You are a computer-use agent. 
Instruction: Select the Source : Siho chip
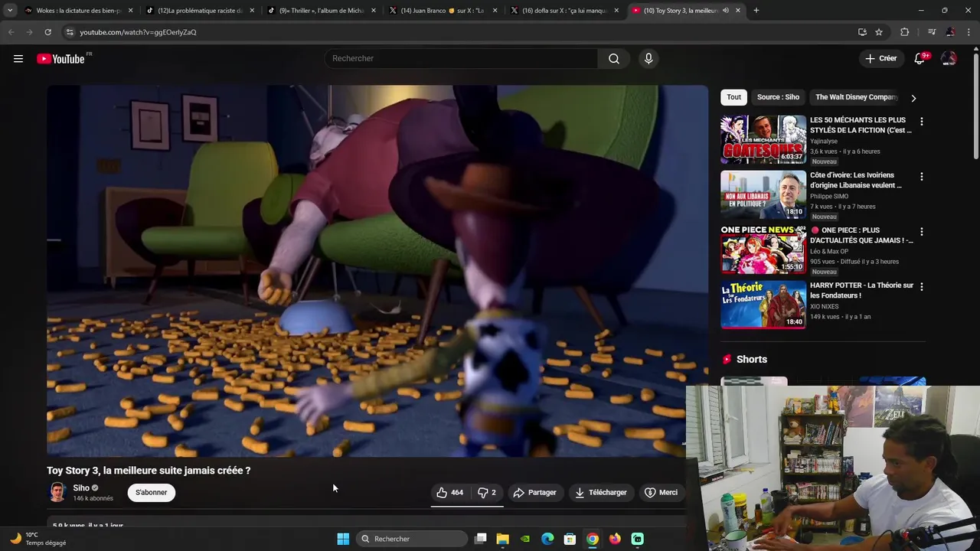(778, 97)
